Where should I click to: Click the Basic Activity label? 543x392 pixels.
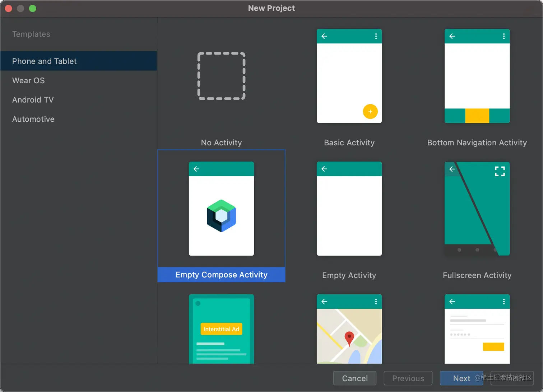349,143
